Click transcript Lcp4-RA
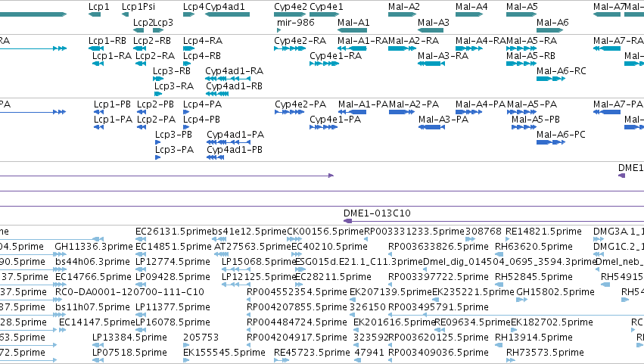The height and width of the screenshot is (364, 644). click(188, 48)
